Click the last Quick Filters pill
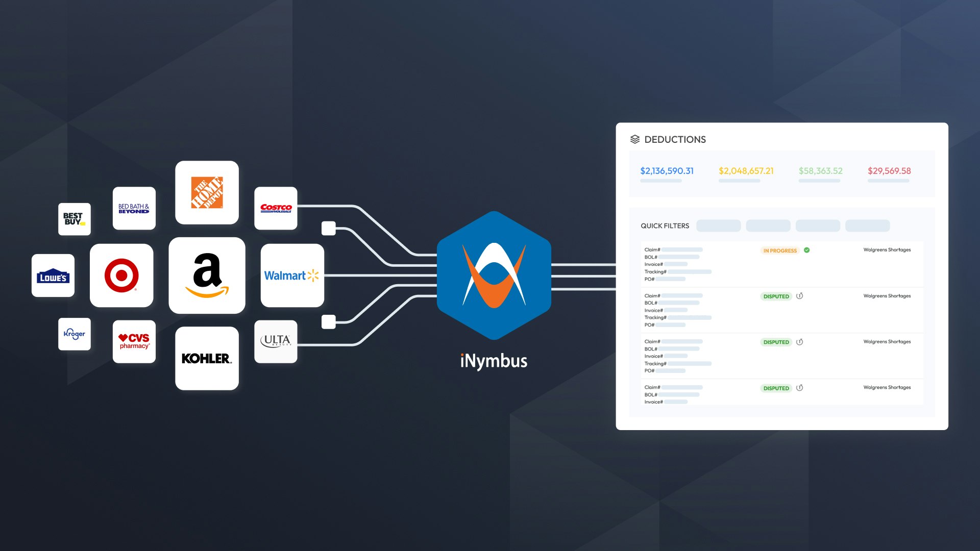Image resolution: width=980 pixels, height=551 pixels. click(x=867, y=226)
